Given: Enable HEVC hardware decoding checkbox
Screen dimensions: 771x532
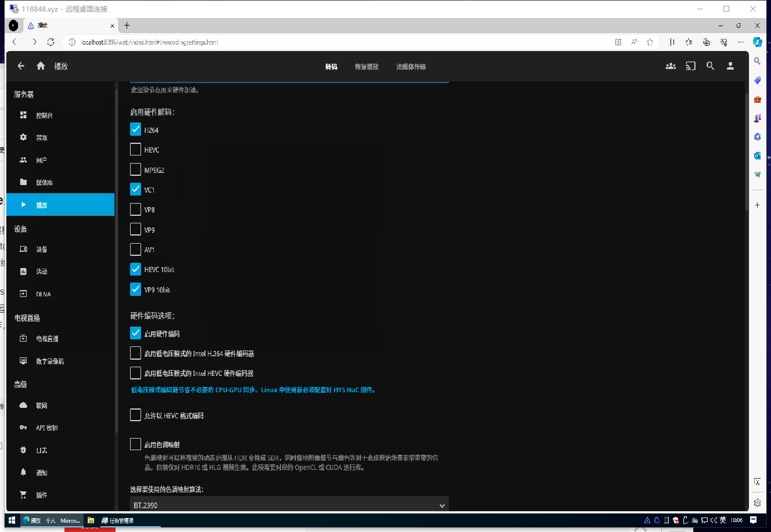Looking at the screenshot, I should pyautogui.click(x=136, y=150).
